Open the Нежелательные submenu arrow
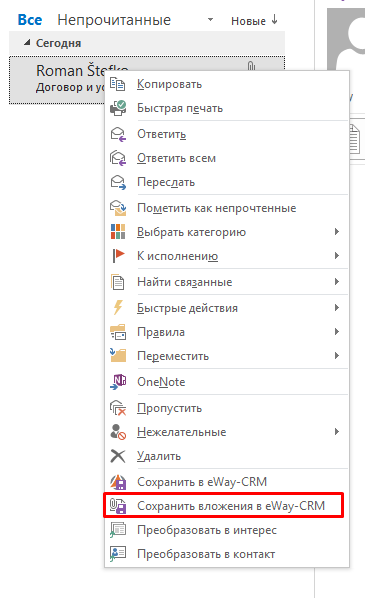This screenshot has height=598, width=365. pyautogui.click(x=337, y=432)
